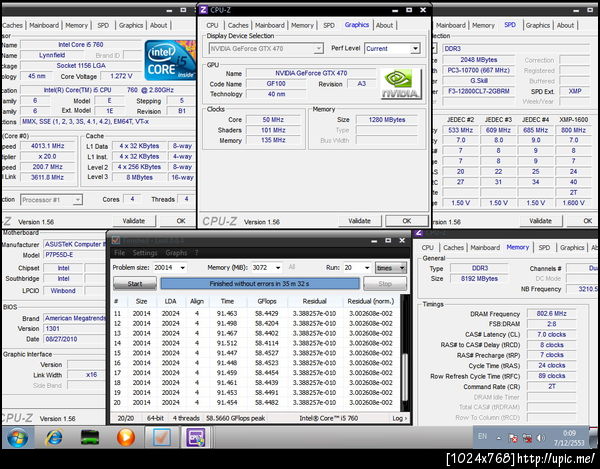
Task: Select Graphics tab in Intel Core i5 window
Action: (131, 25)
